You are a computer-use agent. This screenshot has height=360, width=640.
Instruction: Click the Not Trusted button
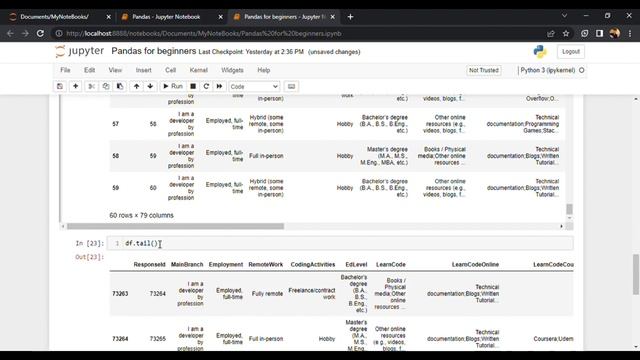coord(484,70)
